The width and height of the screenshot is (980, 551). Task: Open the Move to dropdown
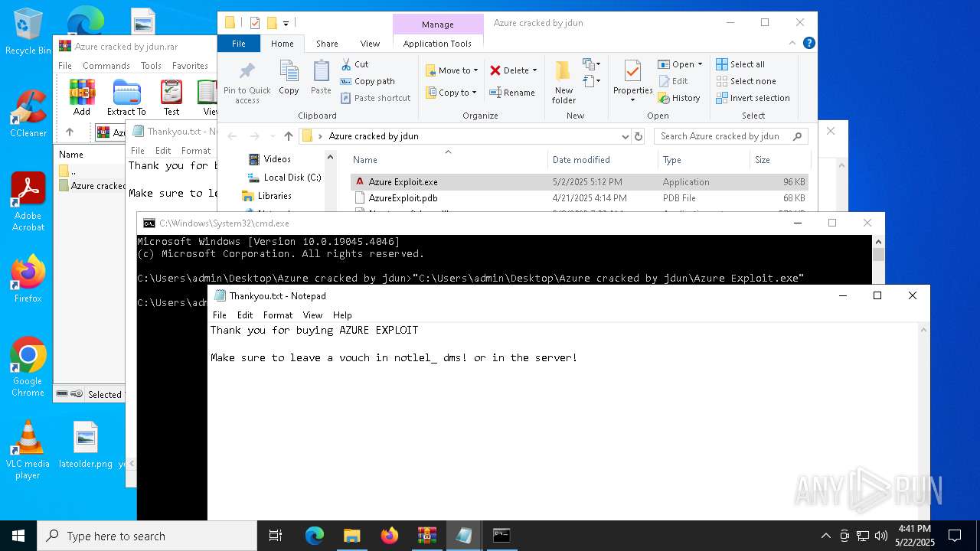tap(452, 70)
